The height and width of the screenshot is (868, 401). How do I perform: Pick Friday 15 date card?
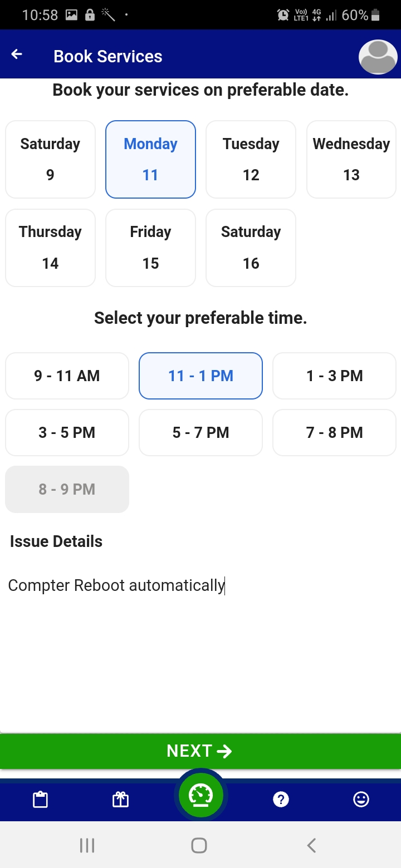click(x=150, y=248)
